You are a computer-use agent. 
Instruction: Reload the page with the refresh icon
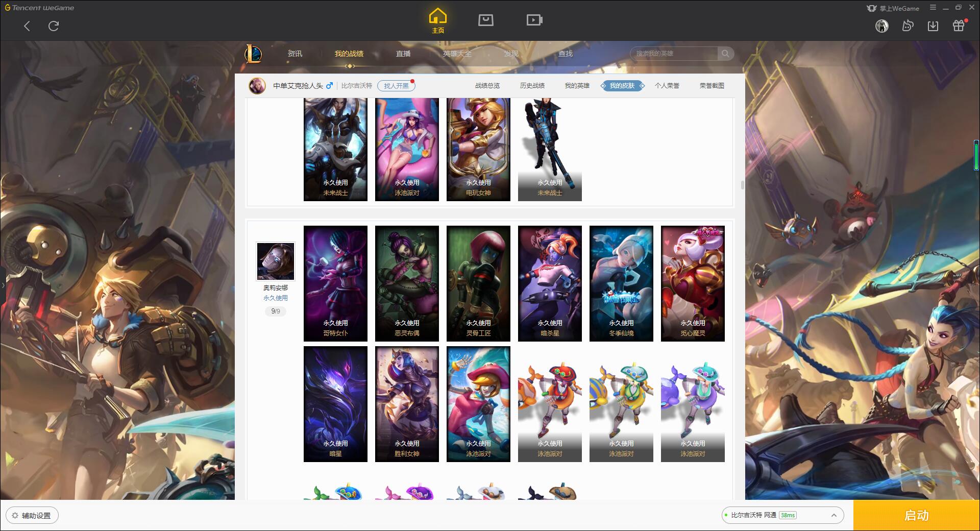pyautogui.click(x=54, y=26)
